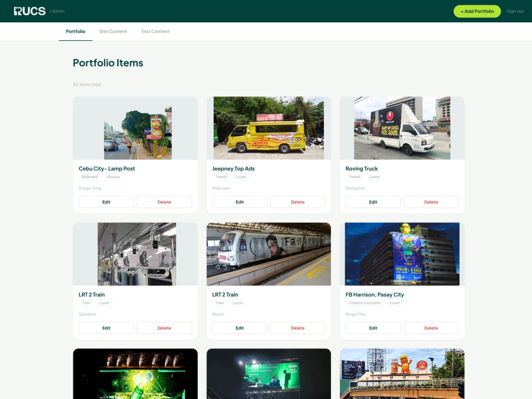Open the FB Harrison building billboard thumbnail
This screenshot has width=532, height=399.
pyautogui.click(x=402, y=254)
